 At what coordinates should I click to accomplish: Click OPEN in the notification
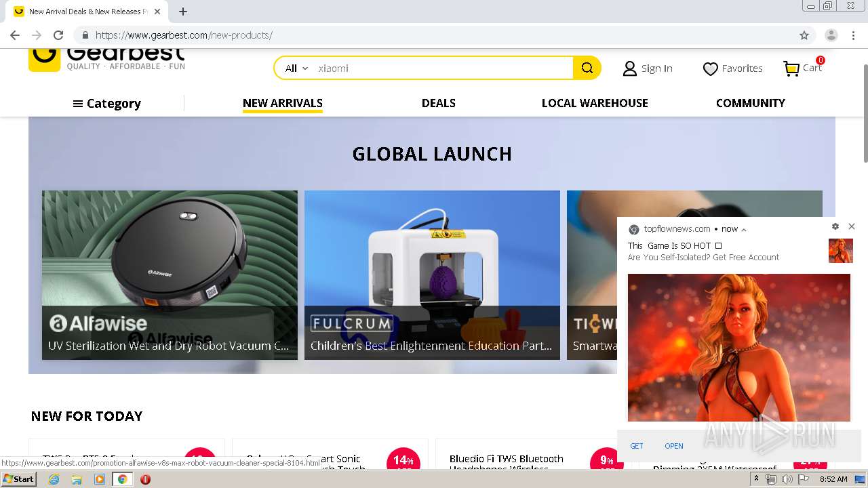tap(673, 446)
